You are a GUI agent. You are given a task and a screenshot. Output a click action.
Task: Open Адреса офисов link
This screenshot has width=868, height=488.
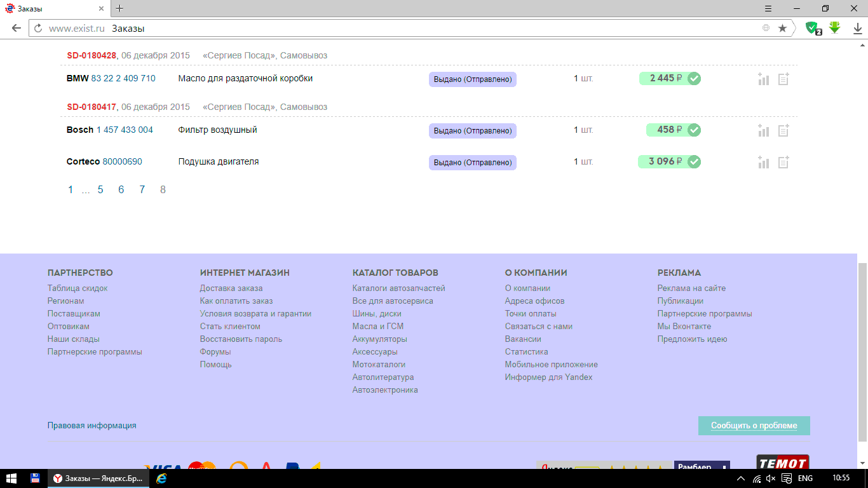point(535,301)
